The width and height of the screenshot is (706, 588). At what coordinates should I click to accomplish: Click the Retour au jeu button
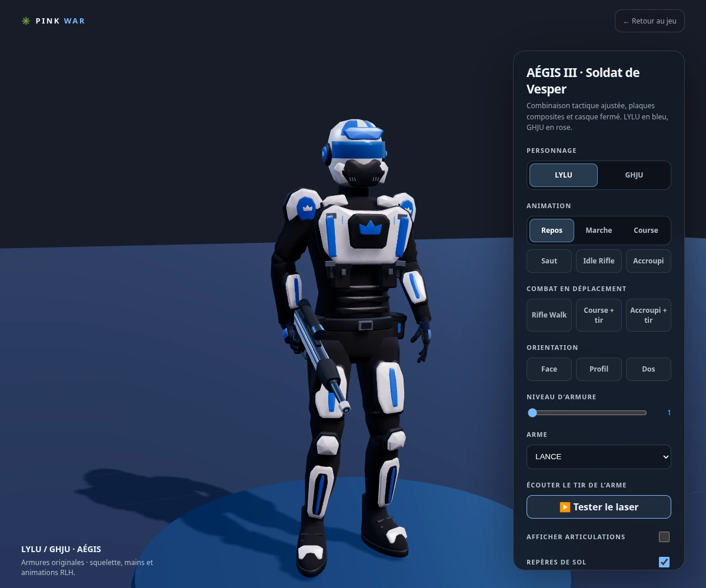(x=650, y=21)
